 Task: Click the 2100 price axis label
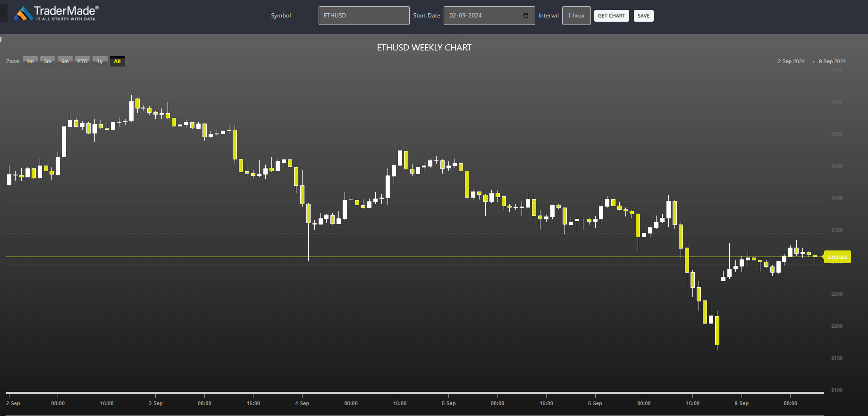pyautogui.click(x=837, y=390)
